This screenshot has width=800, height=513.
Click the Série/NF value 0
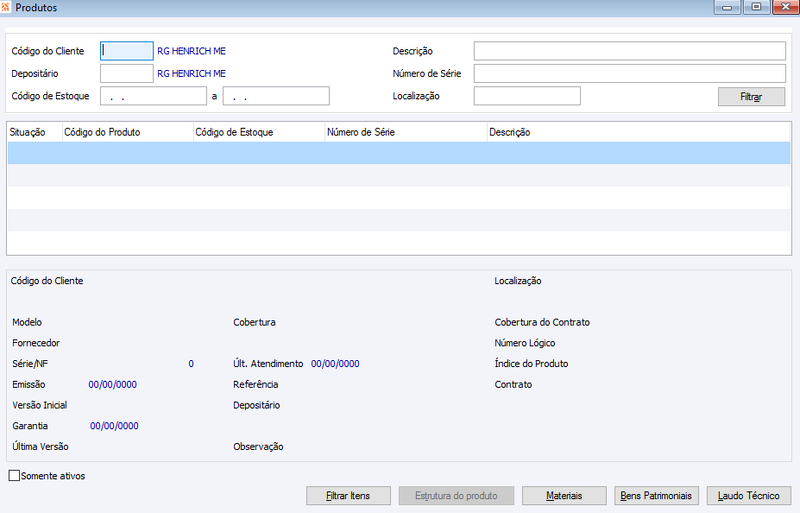[x=191, y=364]
